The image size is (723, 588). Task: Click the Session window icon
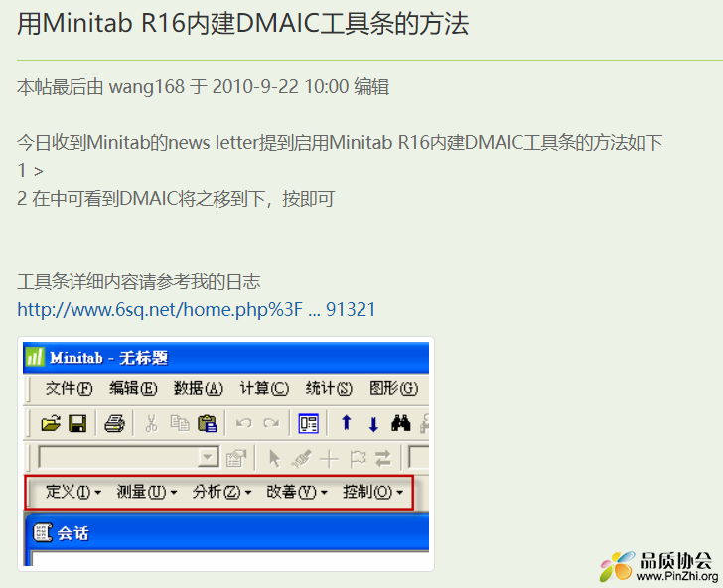point(43,533)
